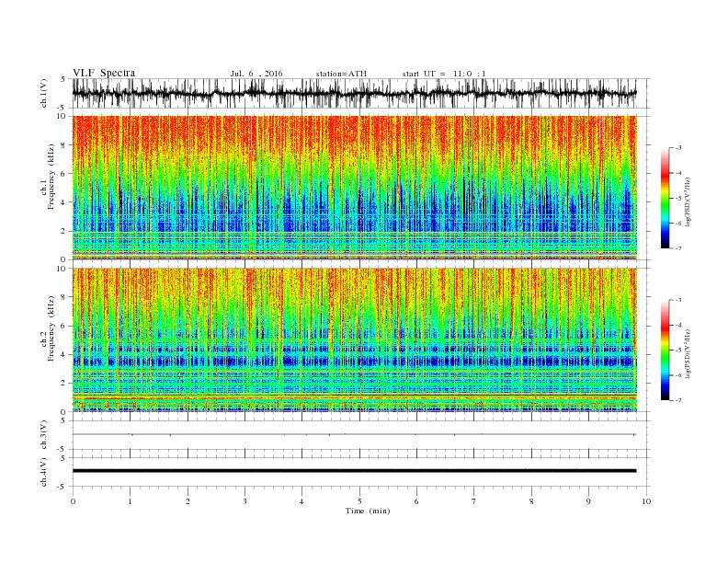Click the "4" kHz tick of ch.1 frequency axis
The height and width of the screenshot is (563, 728).
pyautogui.click(x=64, y=202)
